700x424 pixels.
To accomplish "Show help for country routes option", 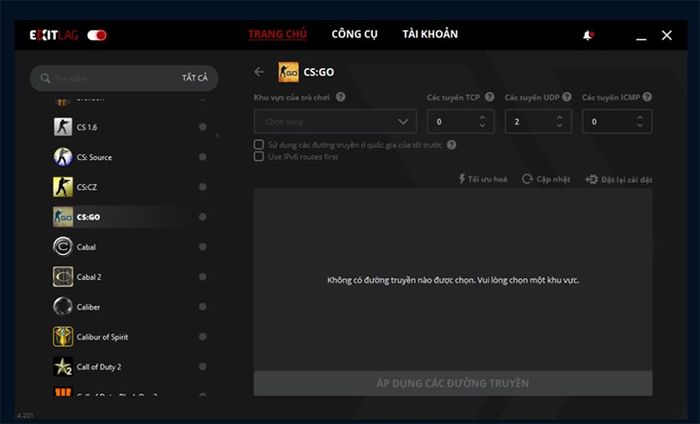I will pos(452,145).
